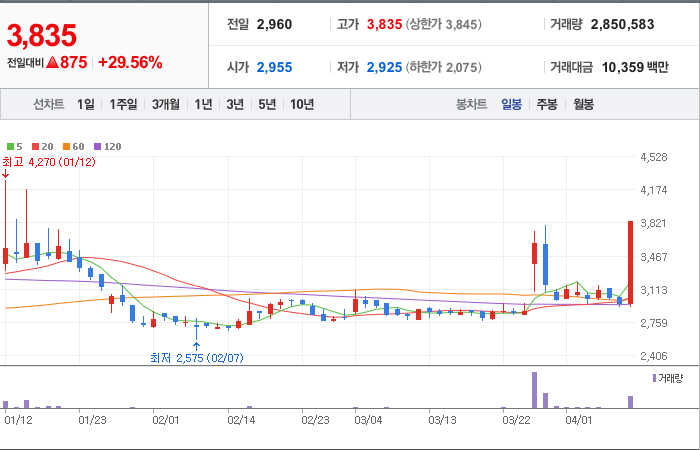
Task: Click the purple 120-day moving average legend
Action: pyautogui.click(x=108, y=146)
